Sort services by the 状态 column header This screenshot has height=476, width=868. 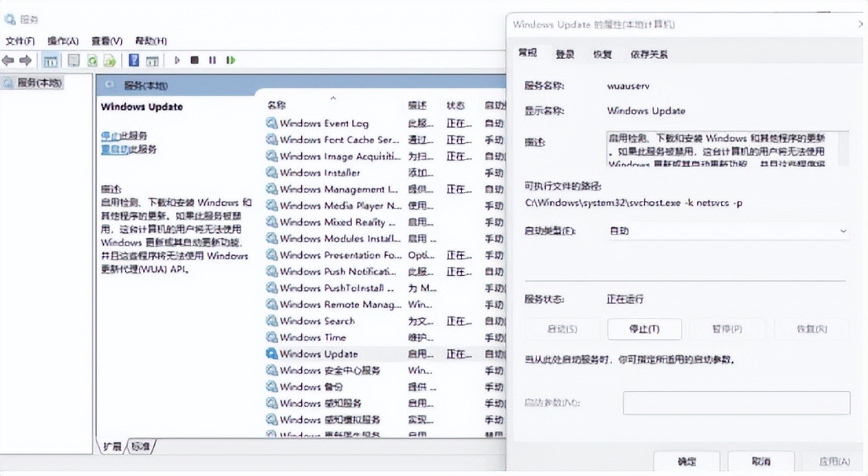click(x=455, y=105)
